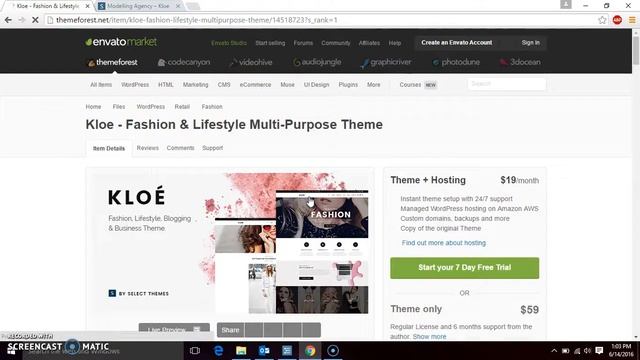The height and width of the screenshot is (360, 640).
Task: Open the taskbar clock showing 1:03 PM
Action: coord(621,351)
